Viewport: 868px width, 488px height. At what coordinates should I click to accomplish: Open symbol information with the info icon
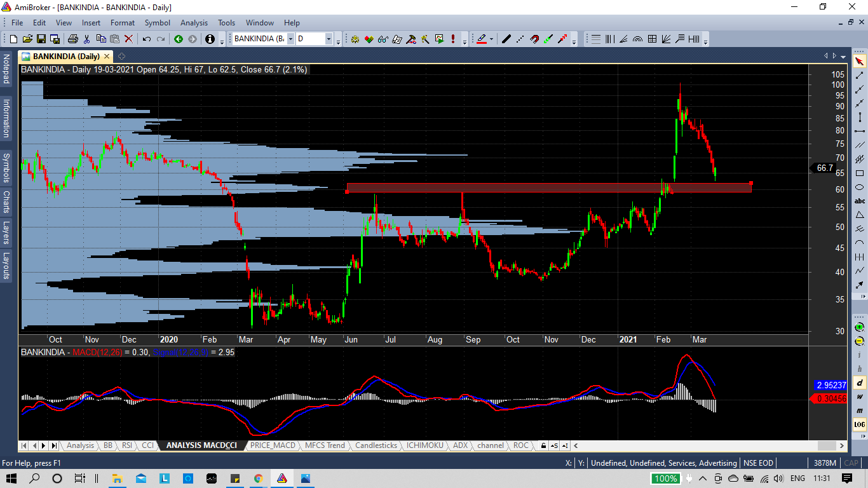(210, 39)
